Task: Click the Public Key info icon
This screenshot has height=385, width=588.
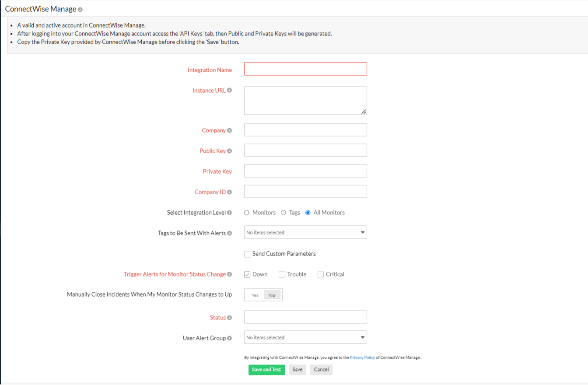Action: (230, 151)
